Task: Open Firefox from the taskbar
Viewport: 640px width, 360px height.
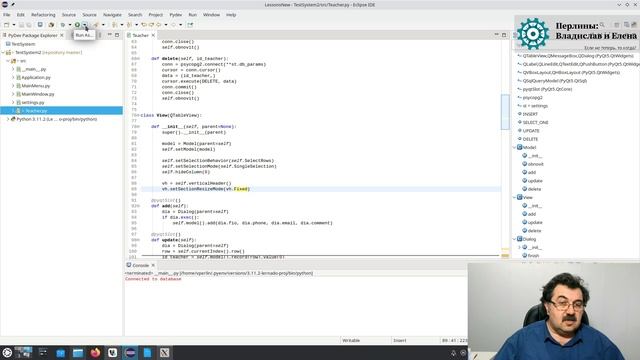Action: 95,353
